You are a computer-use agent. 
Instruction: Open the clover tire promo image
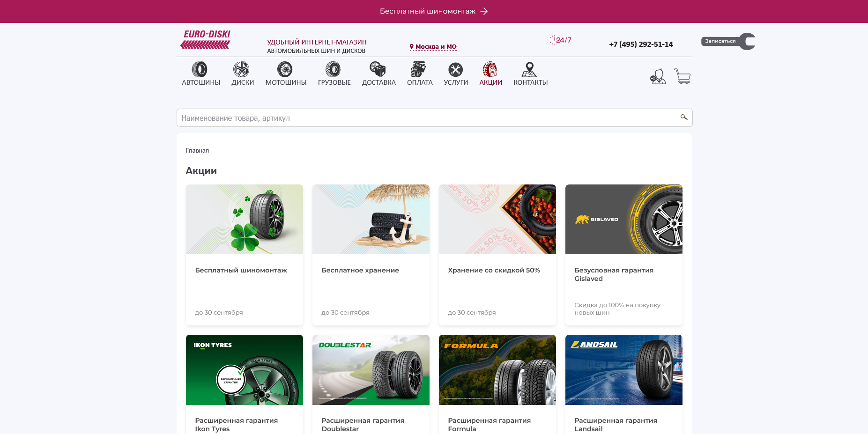(x=245, y=219)
